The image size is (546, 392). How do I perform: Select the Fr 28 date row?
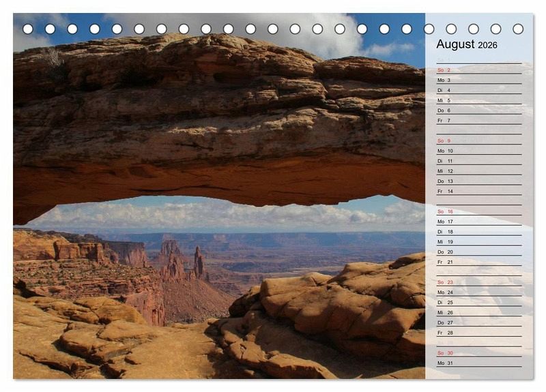[x=445, y=333]
